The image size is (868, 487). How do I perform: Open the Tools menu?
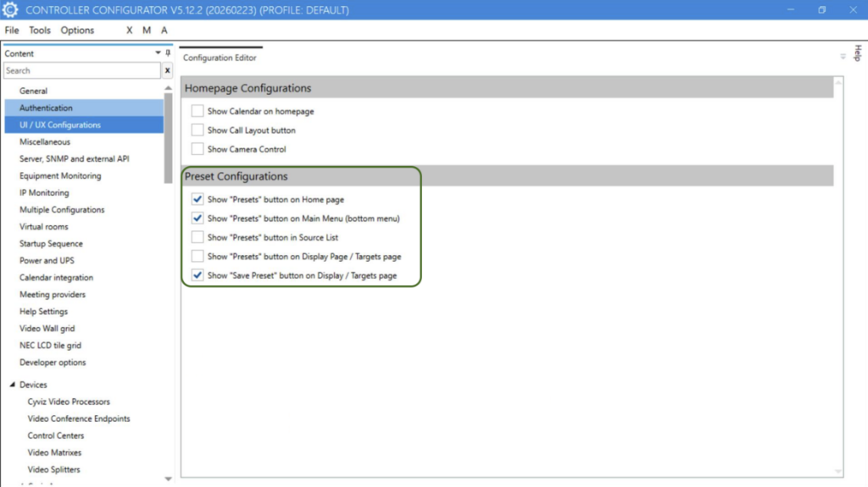click(40, 30)
